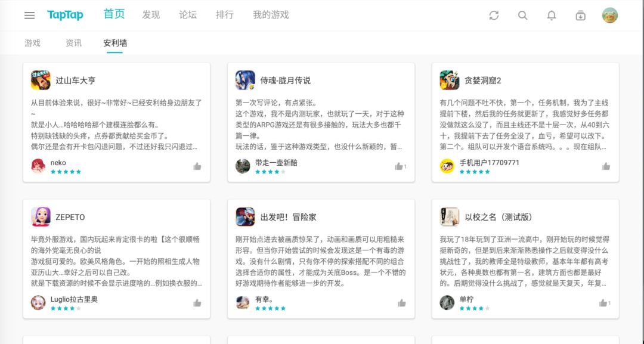This screenshot has width=644, height=344.
Task: Open the 侍魂-胧月传说 game title
Action: tap(286, 80)
